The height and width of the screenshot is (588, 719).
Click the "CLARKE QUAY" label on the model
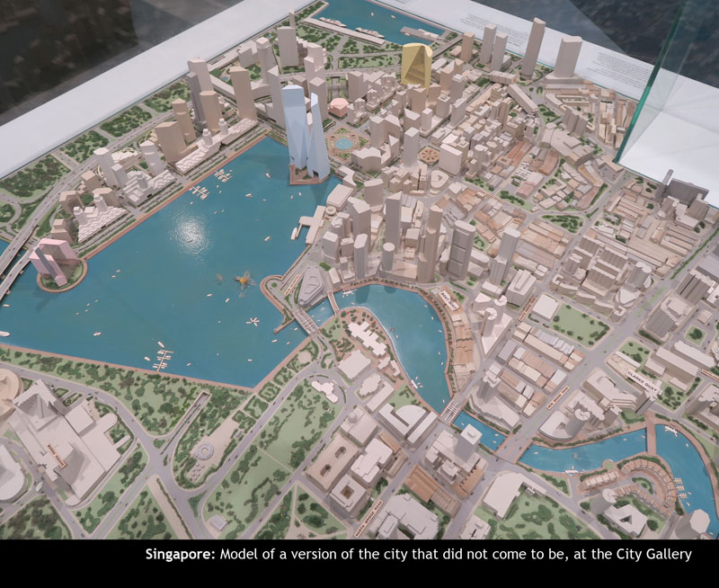[642, 382]
